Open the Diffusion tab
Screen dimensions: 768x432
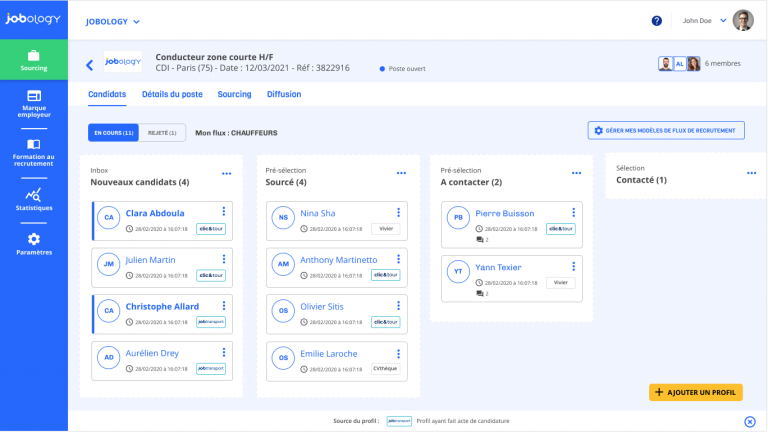click(284, 94)
